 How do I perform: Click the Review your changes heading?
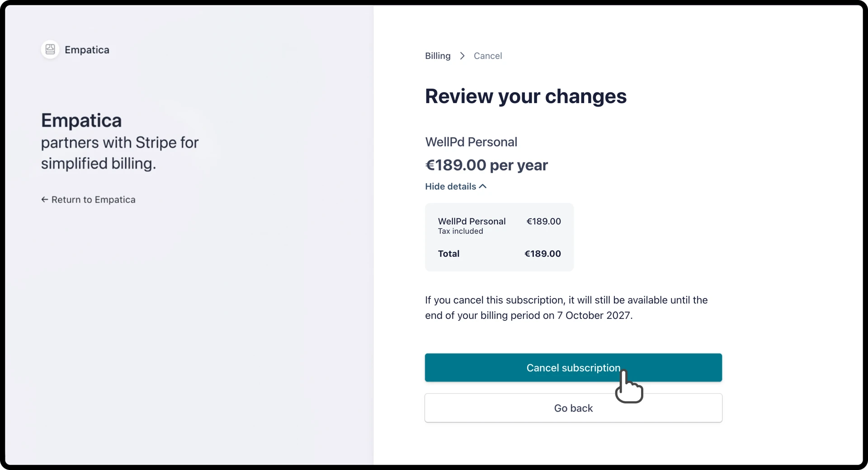[526, 96]
